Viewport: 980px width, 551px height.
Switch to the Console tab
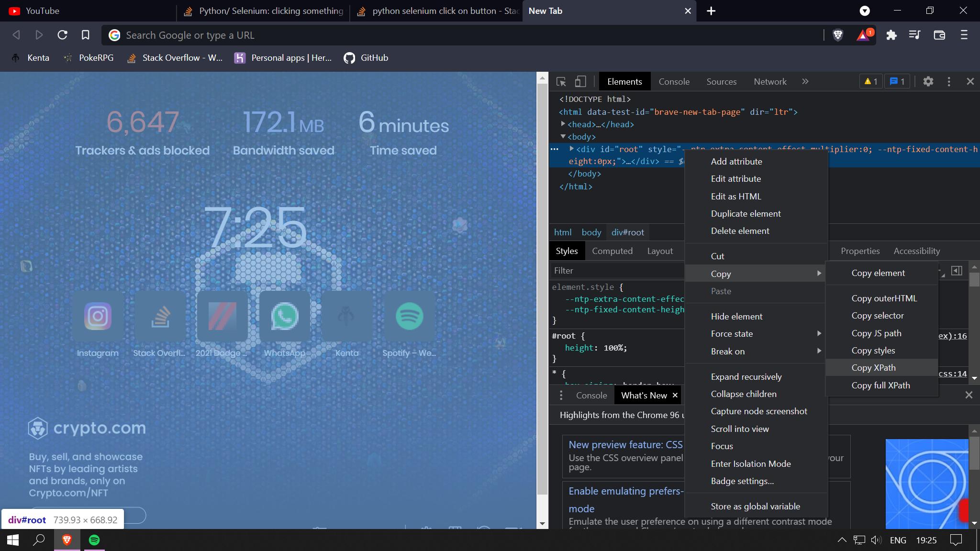coord(674,82)
